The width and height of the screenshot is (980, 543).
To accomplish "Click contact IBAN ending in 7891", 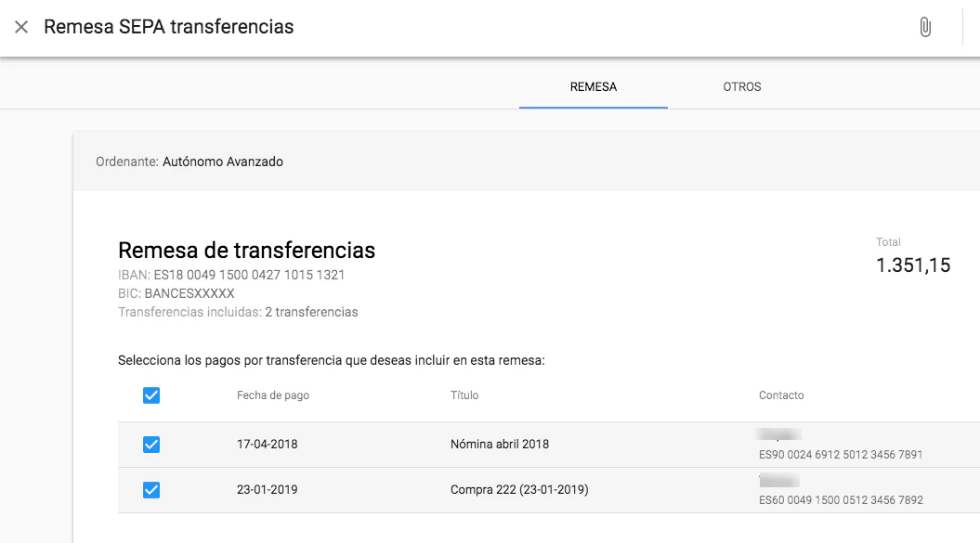I will [841, 455].
